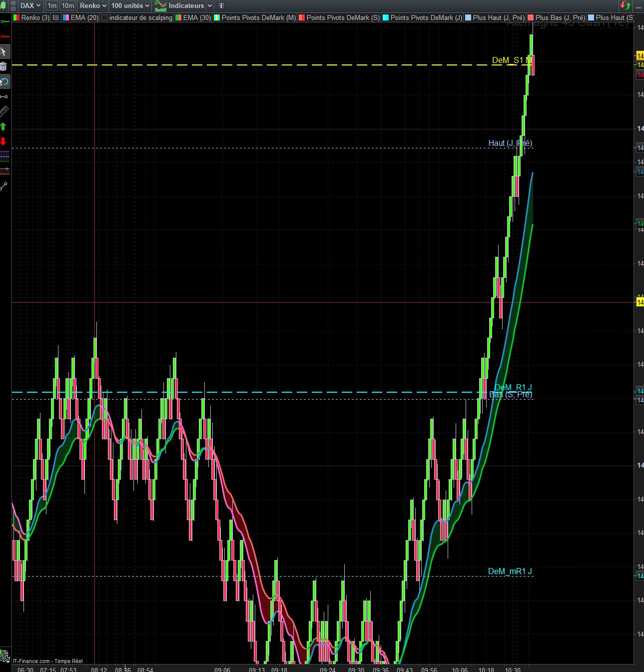The width and height of the screenshot is (644, 672).
Task: Click the red-green refresh arrows icon
Action: (626, 5)
